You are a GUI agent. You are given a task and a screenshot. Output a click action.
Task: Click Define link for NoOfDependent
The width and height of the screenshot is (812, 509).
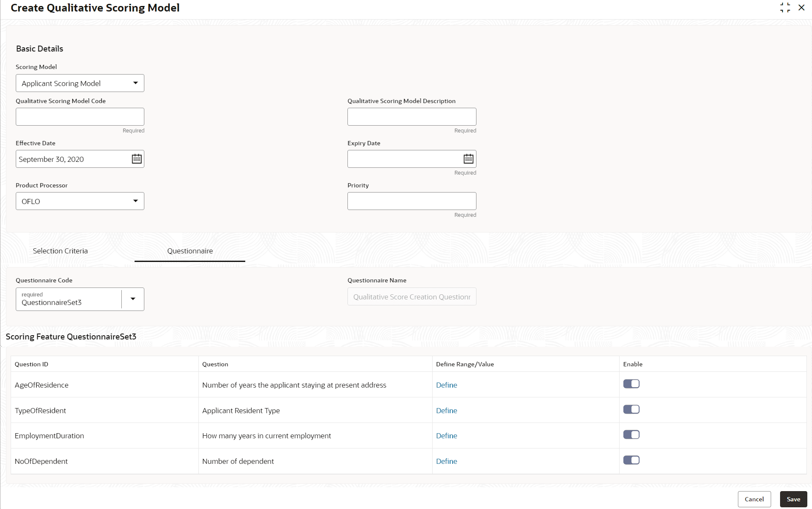[446, 461]
